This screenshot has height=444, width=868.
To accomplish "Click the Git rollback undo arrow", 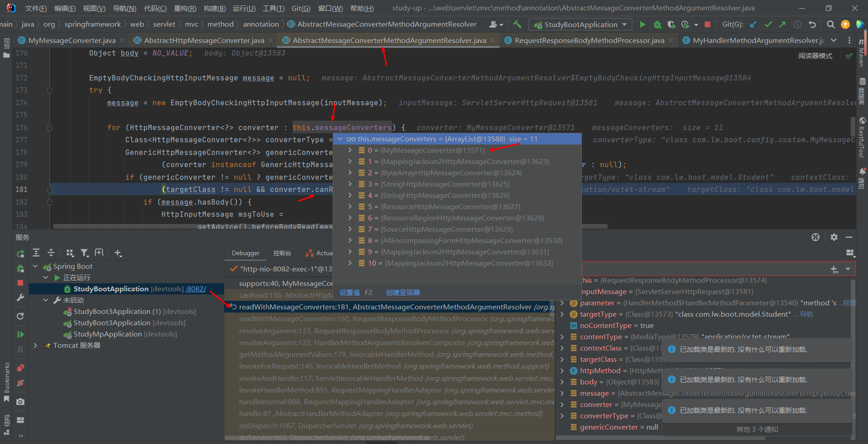I will coord(812,24).
